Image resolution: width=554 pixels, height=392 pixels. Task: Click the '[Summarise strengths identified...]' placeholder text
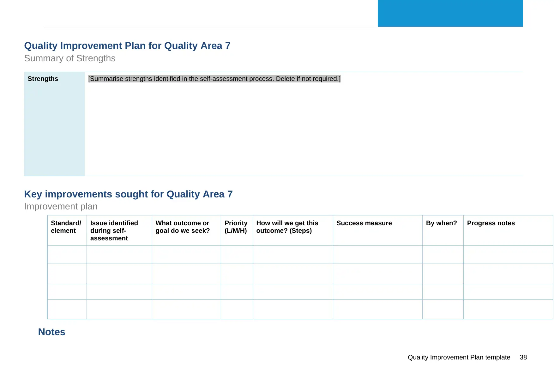point(214,79)
